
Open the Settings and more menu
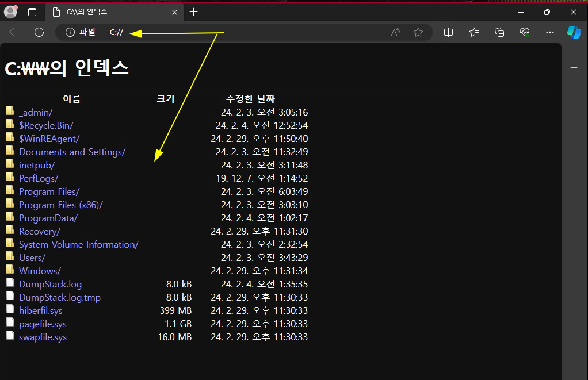550,33
